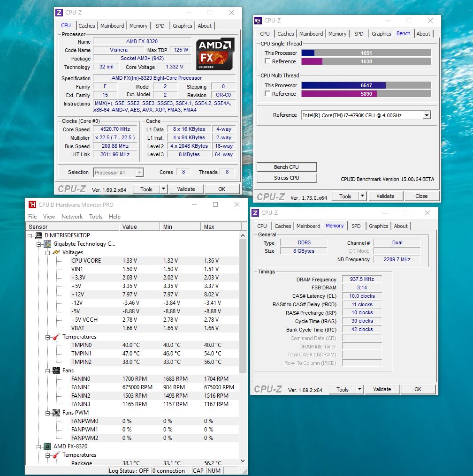Click the fan icon beside Fans PWM
Viewport: 473px width, 476px height.
pos(56,413)
